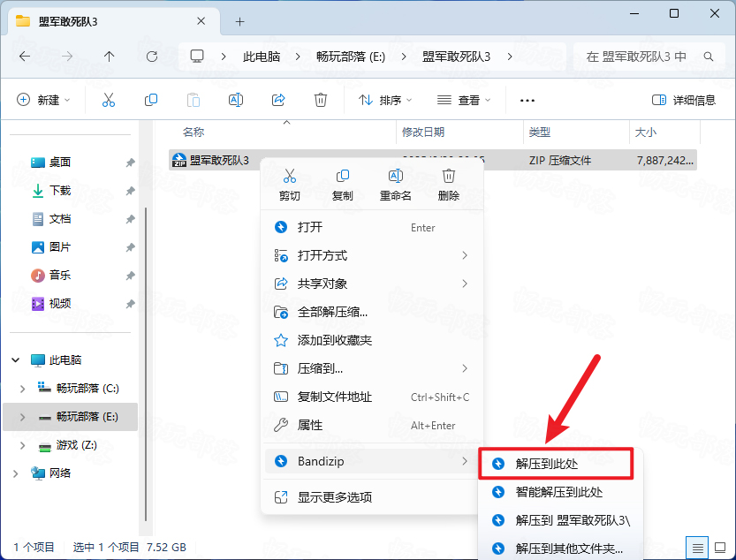Open 图片 in quick access

tap(60, 247)
